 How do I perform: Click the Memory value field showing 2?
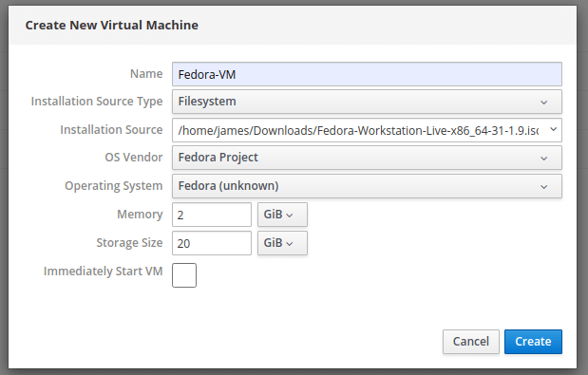pos(212,215)
